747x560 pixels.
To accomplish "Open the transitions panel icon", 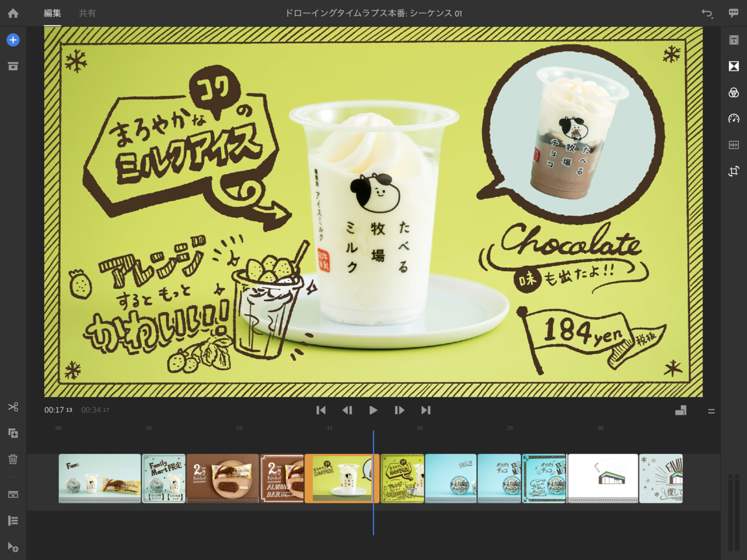I will [x=734, y=66].
